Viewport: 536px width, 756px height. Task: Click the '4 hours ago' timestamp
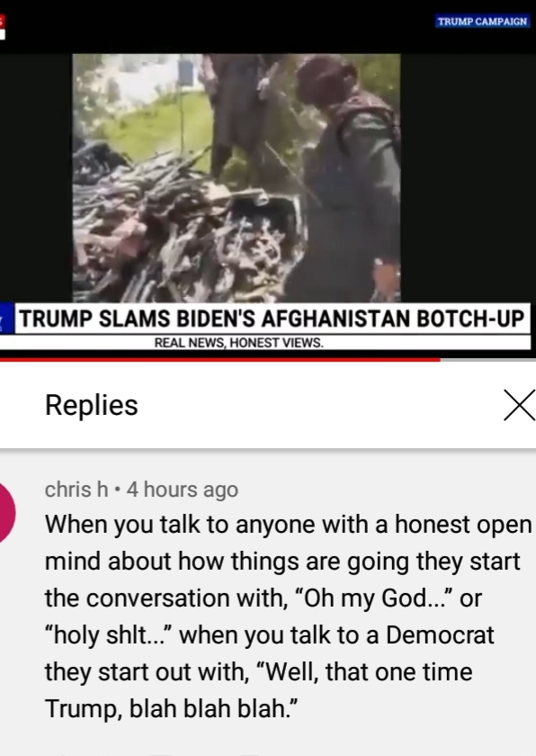pos(183,490)
